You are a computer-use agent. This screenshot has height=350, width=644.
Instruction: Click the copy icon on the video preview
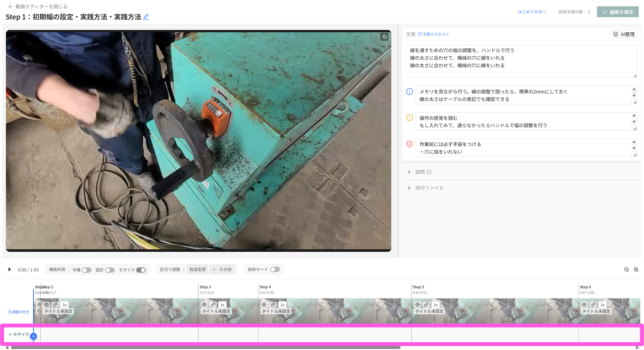(385, 37)
